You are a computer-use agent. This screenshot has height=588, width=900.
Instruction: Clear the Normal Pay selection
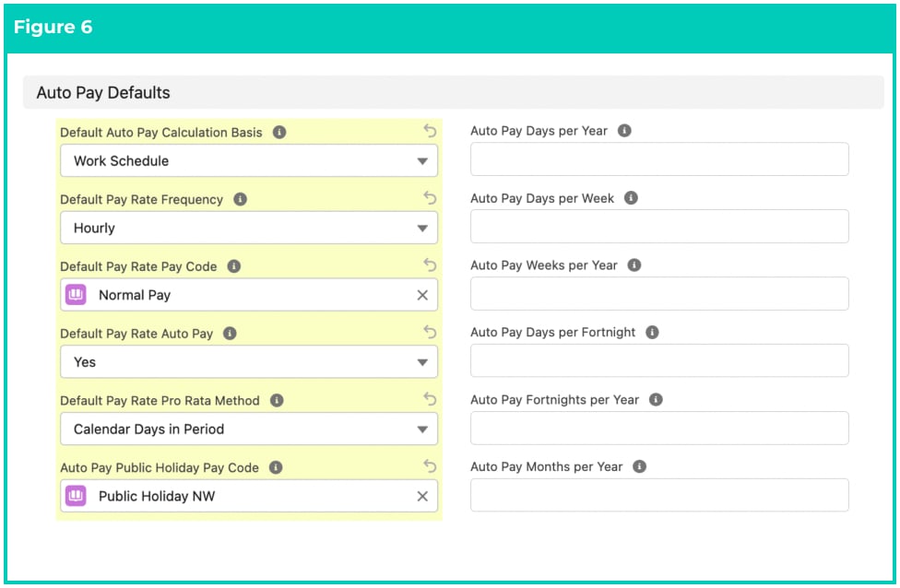[x=422, y=295]
